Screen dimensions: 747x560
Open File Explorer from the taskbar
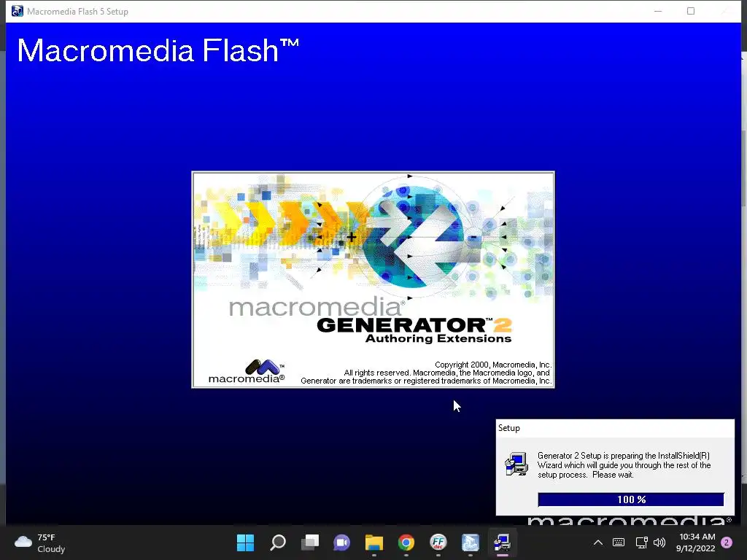(x=374, y=542)
